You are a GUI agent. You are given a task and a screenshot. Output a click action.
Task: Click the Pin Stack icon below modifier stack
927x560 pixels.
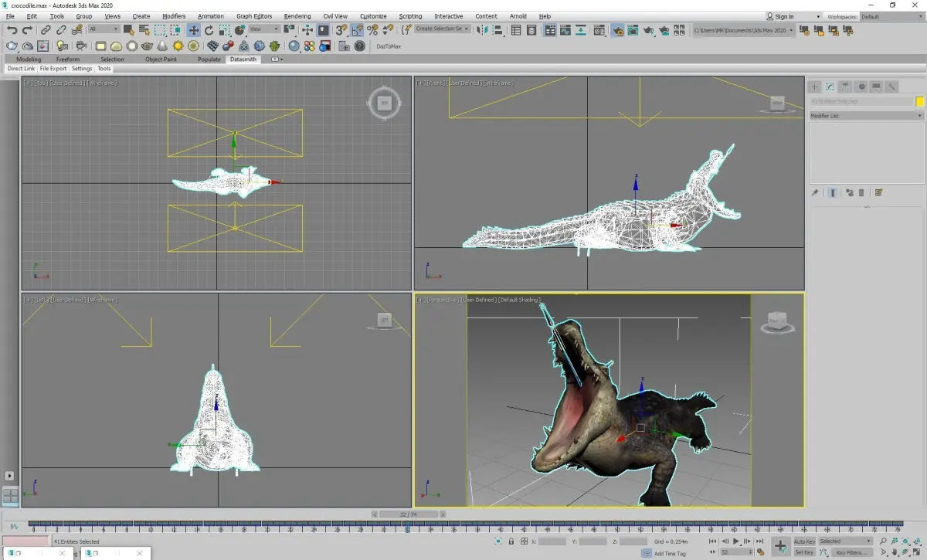click(815, 192)
